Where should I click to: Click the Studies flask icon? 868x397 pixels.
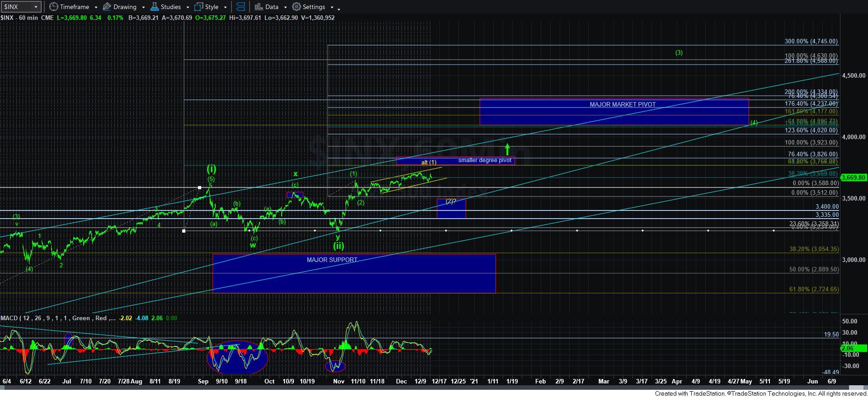click(155, 7)
